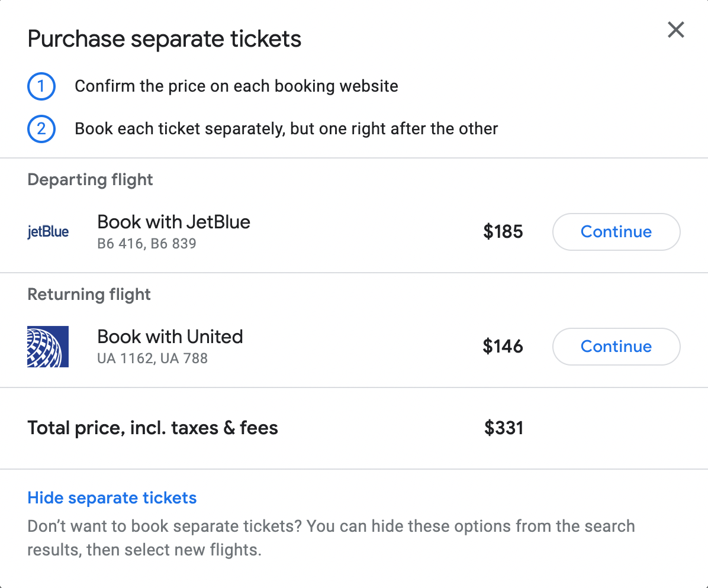Click flight numbers UA 1162, UA 788
This screenshot has width=708, height=588.
point(152,358)
